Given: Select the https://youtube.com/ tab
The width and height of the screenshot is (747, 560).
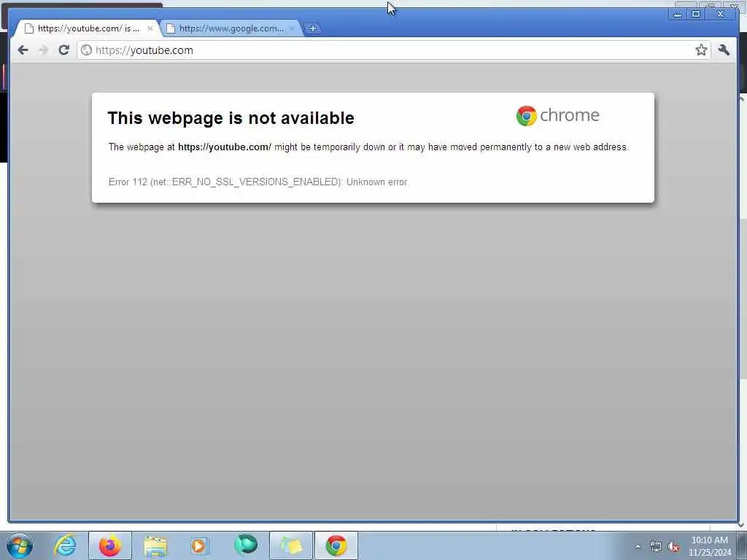Looking at the screenshot, I should (x=88, y=28).
